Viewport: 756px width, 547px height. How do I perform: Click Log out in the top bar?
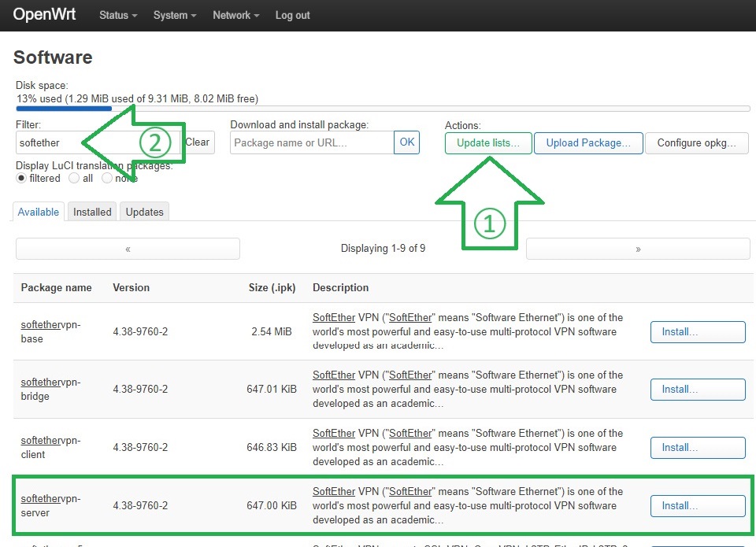(x=292, y=15)
